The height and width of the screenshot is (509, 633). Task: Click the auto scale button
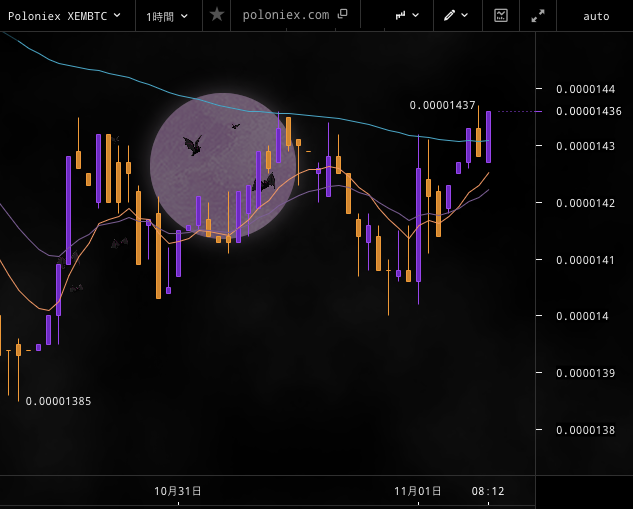(596, 17)
